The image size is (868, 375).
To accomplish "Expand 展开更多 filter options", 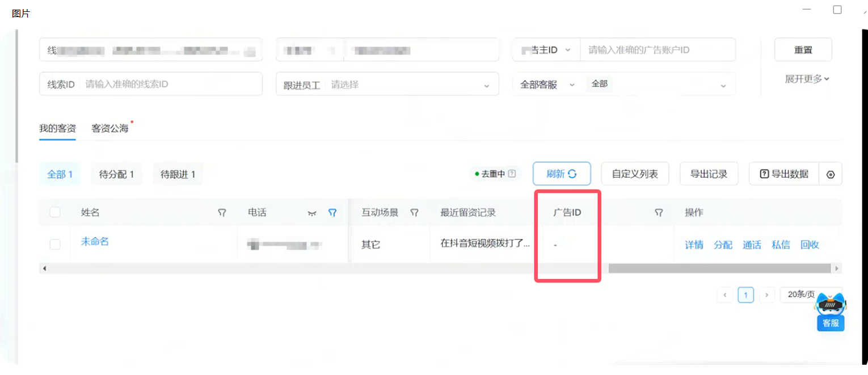I will pyautogui.click(x=807, y=79).
